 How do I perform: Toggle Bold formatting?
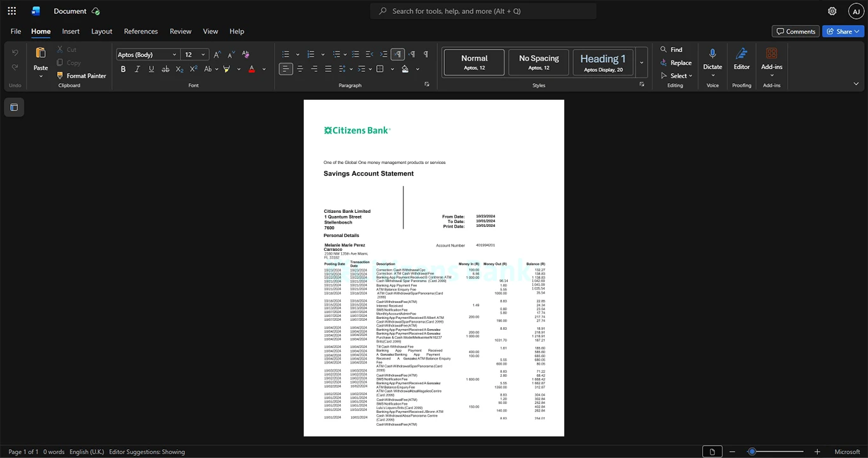coord(123,69)
